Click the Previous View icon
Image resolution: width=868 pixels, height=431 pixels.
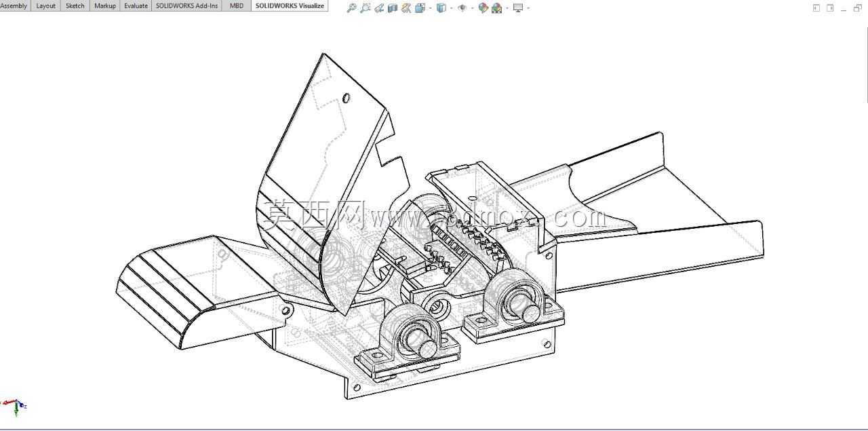point(379,8)
